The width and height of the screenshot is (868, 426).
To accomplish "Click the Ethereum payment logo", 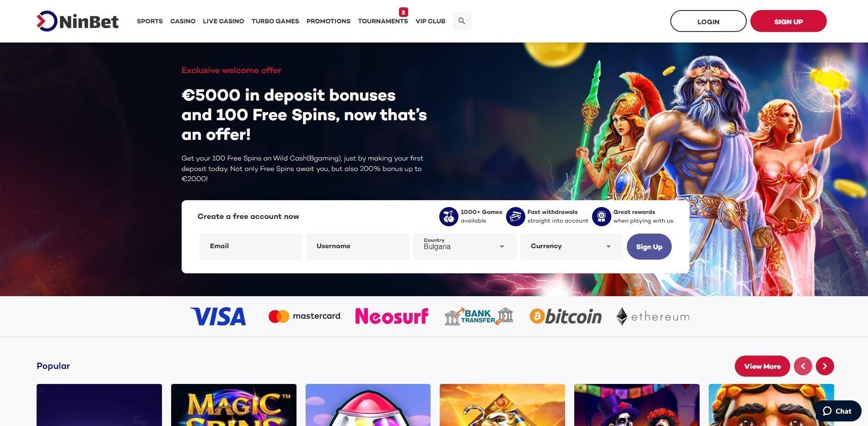I will (652, 316).
